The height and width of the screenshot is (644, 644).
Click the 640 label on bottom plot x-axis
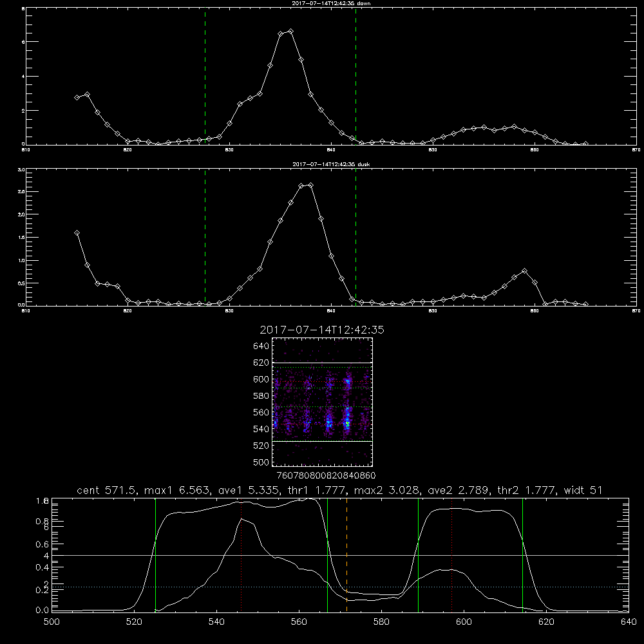point(629,622)
